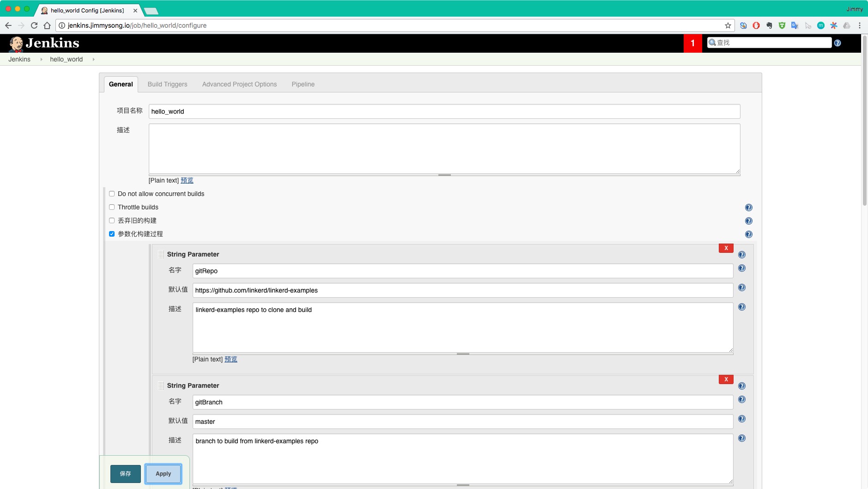Click help icon for gitRepo name field
Viewport: 868px width, 489px height.
coord(741,268)
